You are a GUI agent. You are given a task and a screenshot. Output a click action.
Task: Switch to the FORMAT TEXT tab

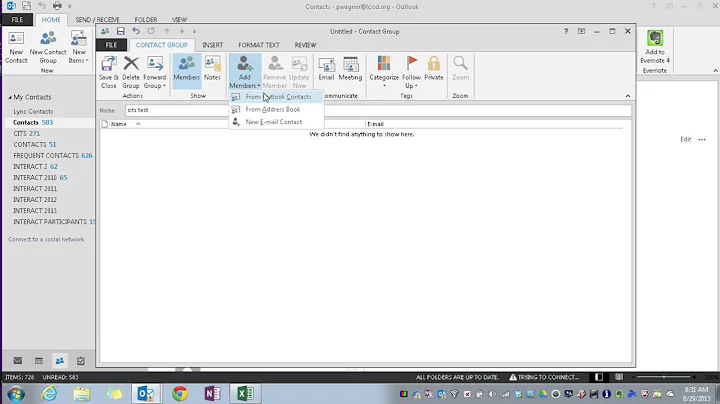259,45
